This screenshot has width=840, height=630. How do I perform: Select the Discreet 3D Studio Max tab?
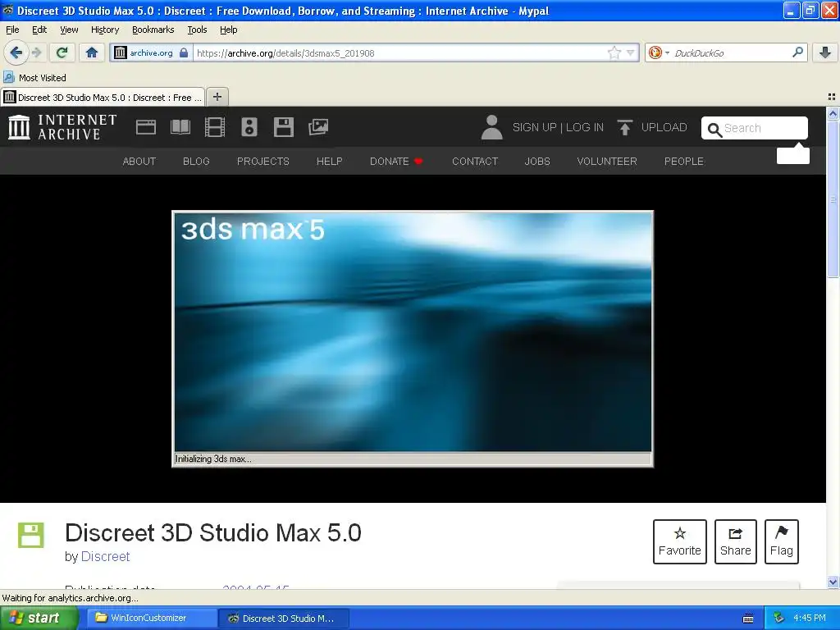[103, 98]
